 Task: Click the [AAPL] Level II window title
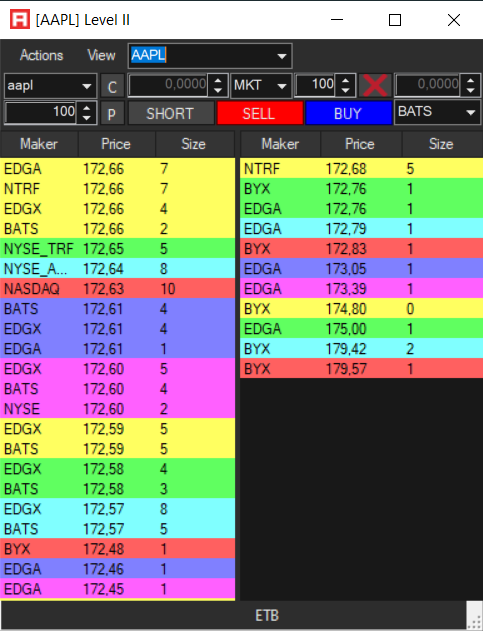click(x=83, y=20)
